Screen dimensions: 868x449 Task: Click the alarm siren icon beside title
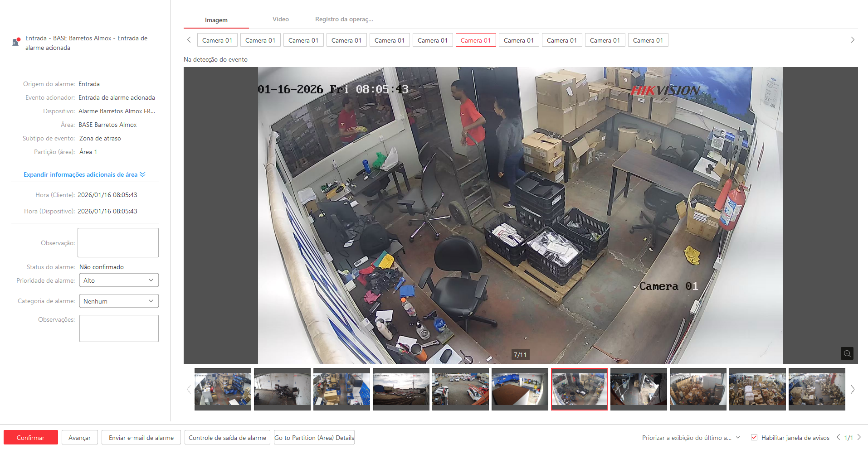(16, 42)
